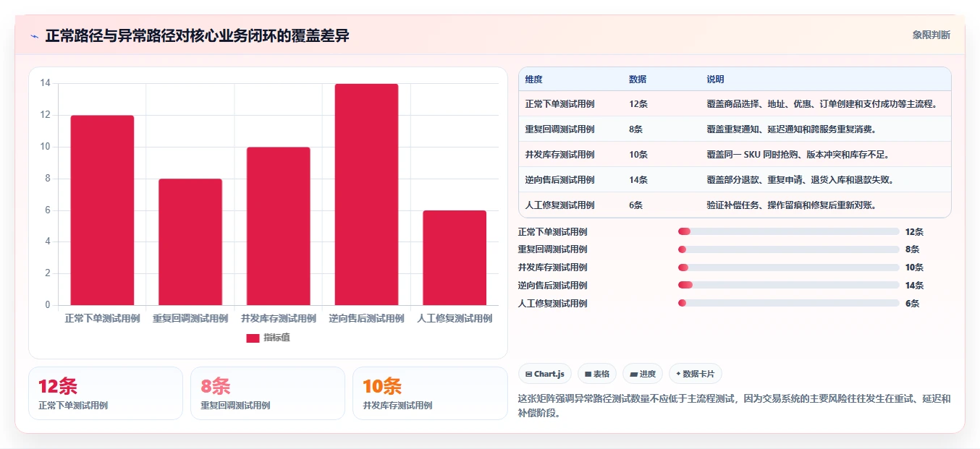980x449 pixels.
Task: Click the 重复回调测试用例 progress bar
Action: pyautogui.click(x=788, y=249)
